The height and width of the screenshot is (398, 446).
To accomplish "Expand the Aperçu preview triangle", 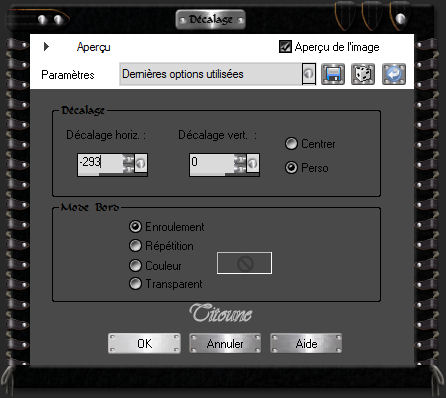I will click(x=46, y=47).
